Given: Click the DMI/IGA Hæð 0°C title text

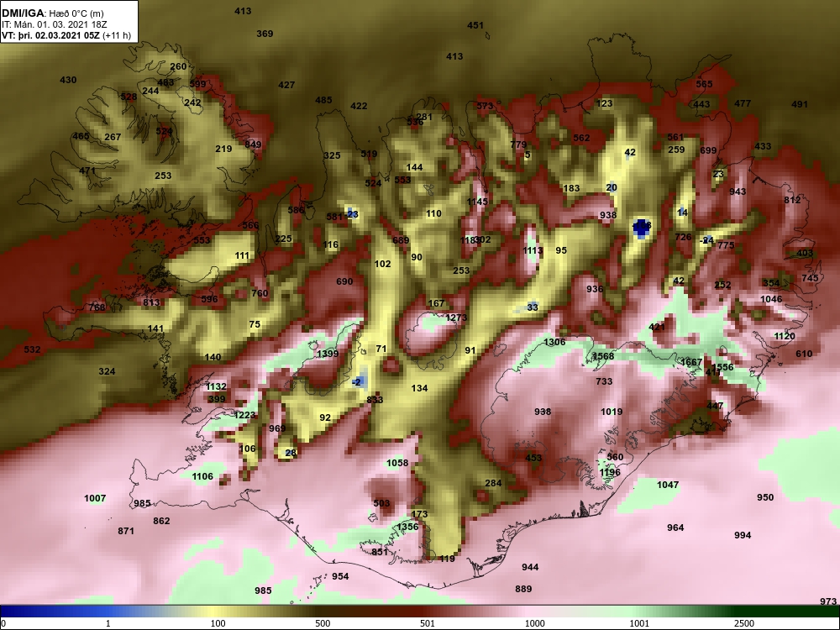Looking at the screenshot, I should [x=52, y=14].
